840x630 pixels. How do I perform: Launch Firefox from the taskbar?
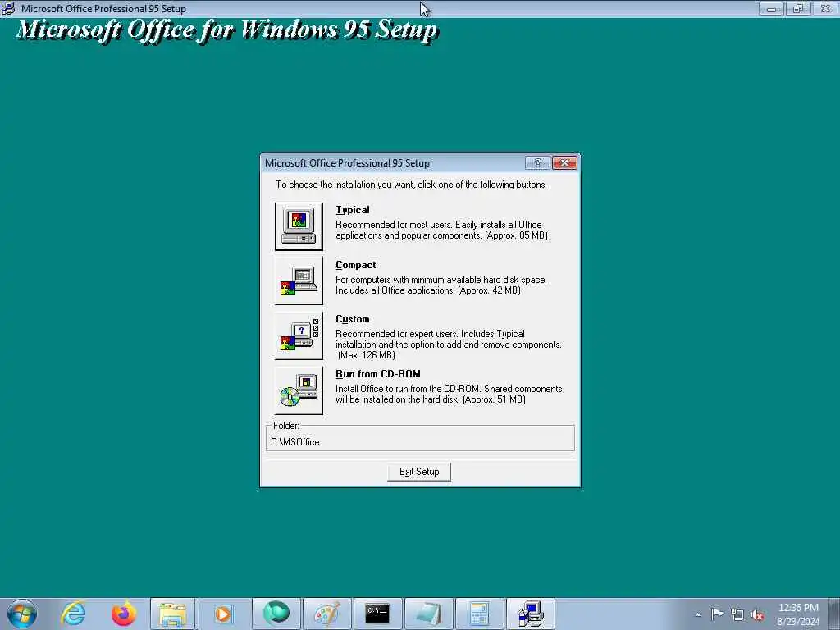(123, 614)
